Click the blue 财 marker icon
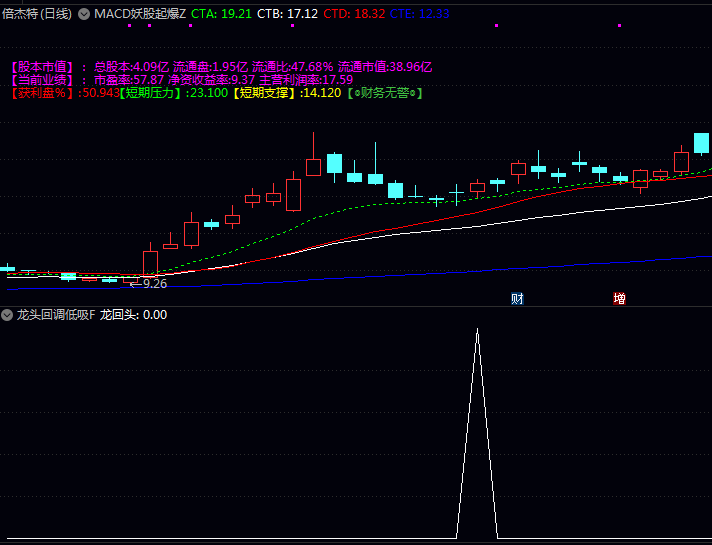 coord(517,298)
